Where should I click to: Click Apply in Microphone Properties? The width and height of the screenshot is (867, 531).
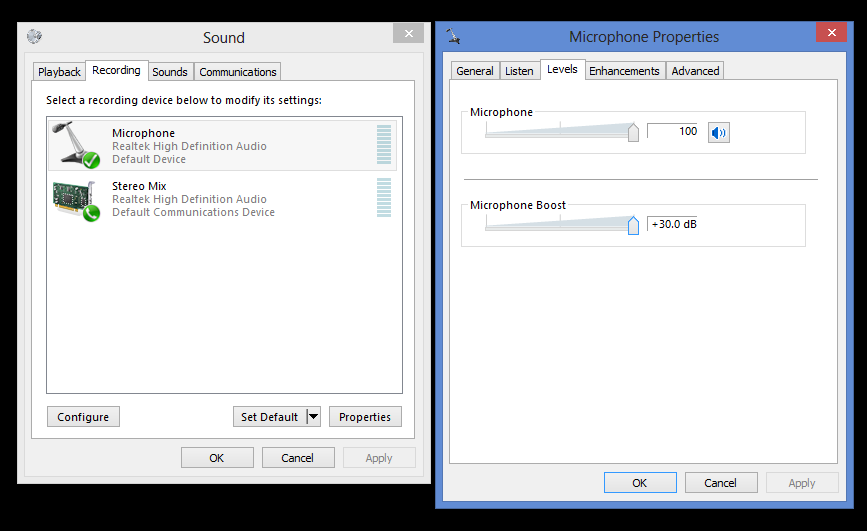pos(802,483)
